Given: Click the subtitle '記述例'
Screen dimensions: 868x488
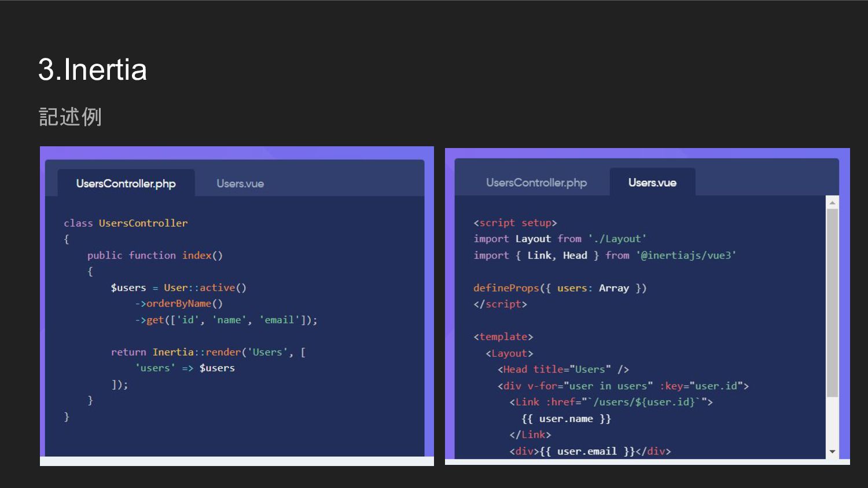Looking at the screenshot, I should point(70,117).
